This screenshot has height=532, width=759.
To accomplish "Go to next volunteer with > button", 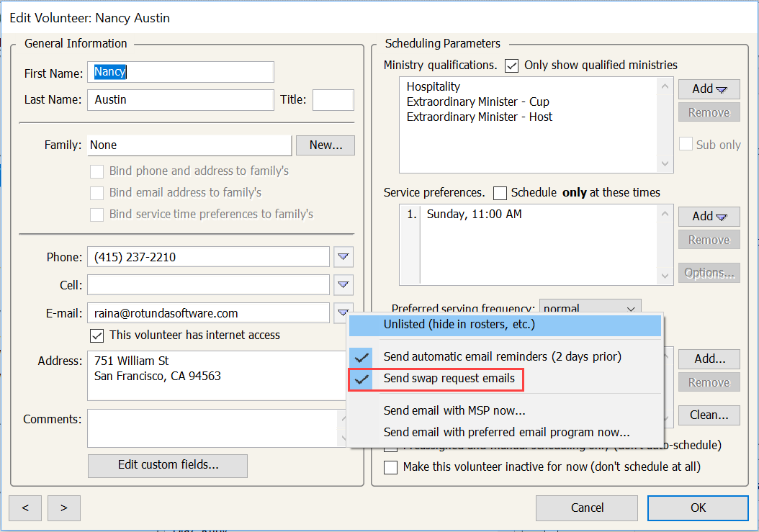I will tap(64, 508).
